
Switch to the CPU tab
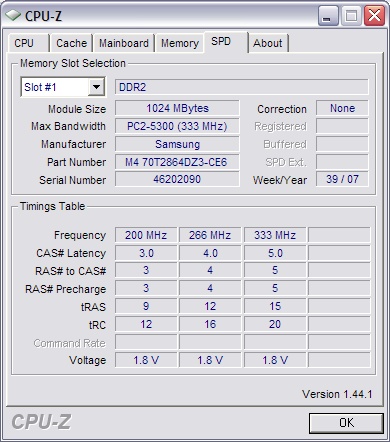28,43
